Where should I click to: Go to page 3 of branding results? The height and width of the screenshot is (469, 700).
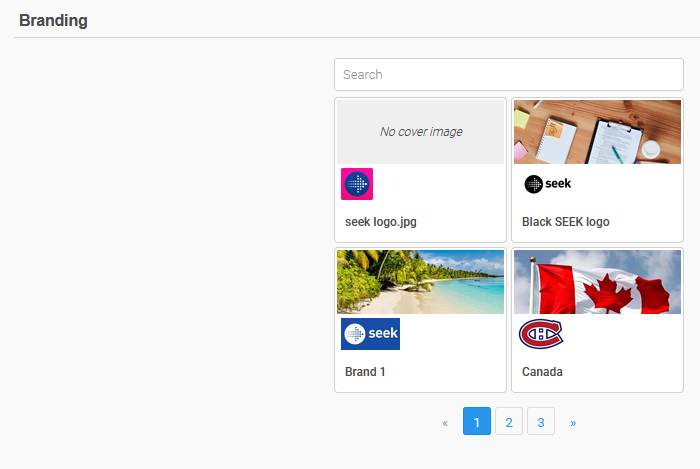click(541, 421)
